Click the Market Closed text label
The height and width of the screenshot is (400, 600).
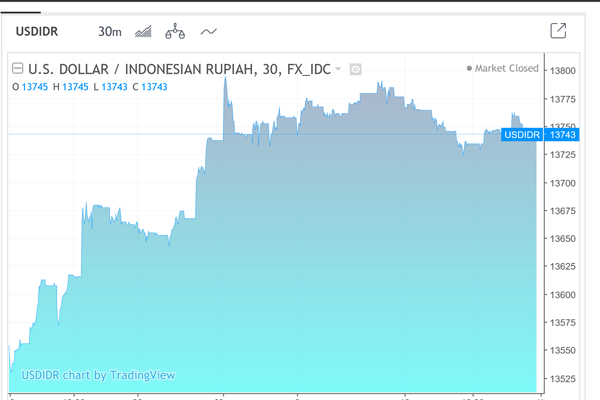tap(507, 69)
